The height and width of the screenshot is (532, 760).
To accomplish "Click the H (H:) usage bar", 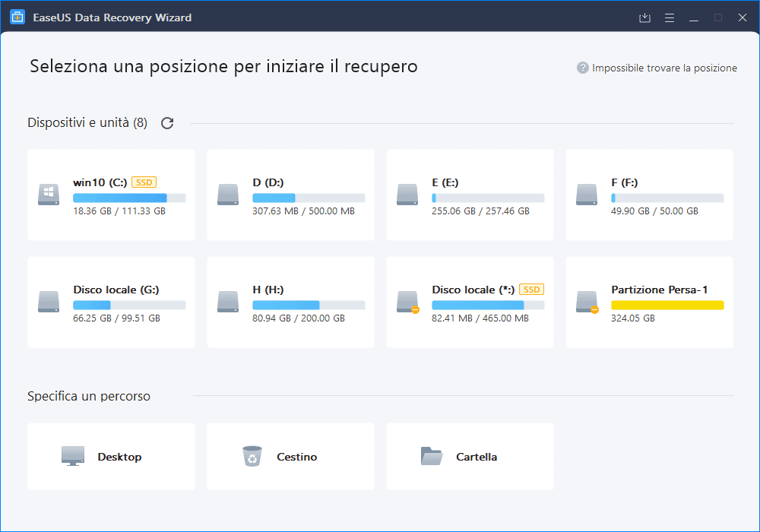I will click(x=309, y=305).
